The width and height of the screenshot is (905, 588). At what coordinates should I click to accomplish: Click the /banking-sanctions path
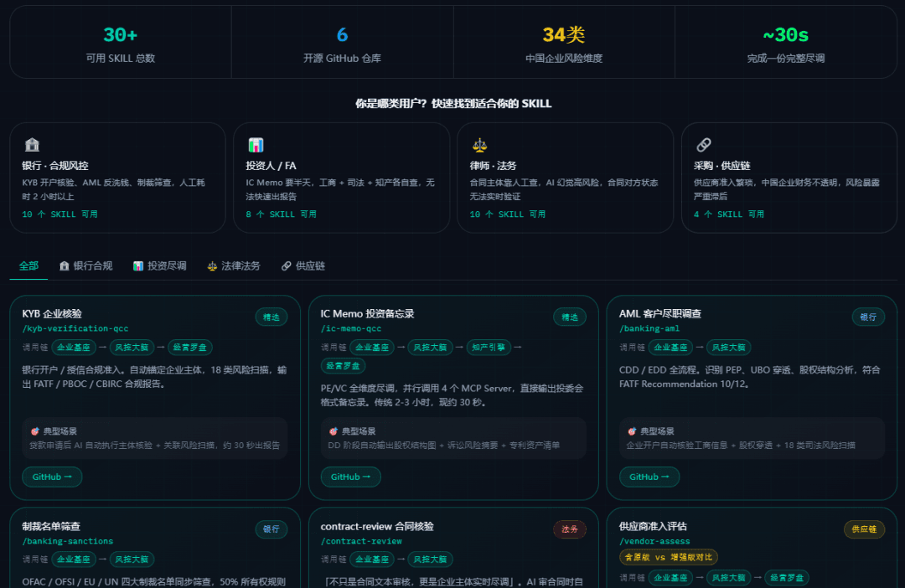[x=68, y=541]
